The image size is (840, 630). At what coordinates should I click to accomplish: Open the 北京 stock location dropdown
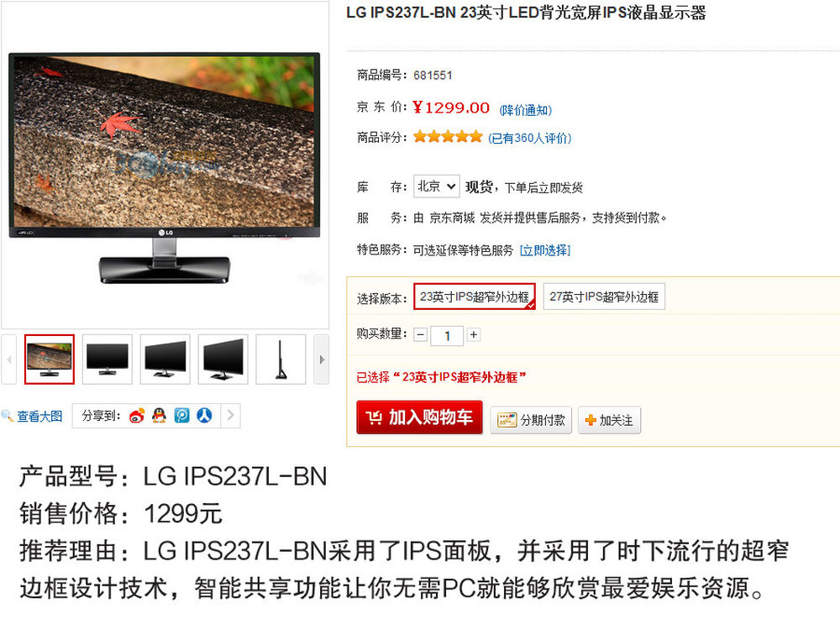click(436, 186)
